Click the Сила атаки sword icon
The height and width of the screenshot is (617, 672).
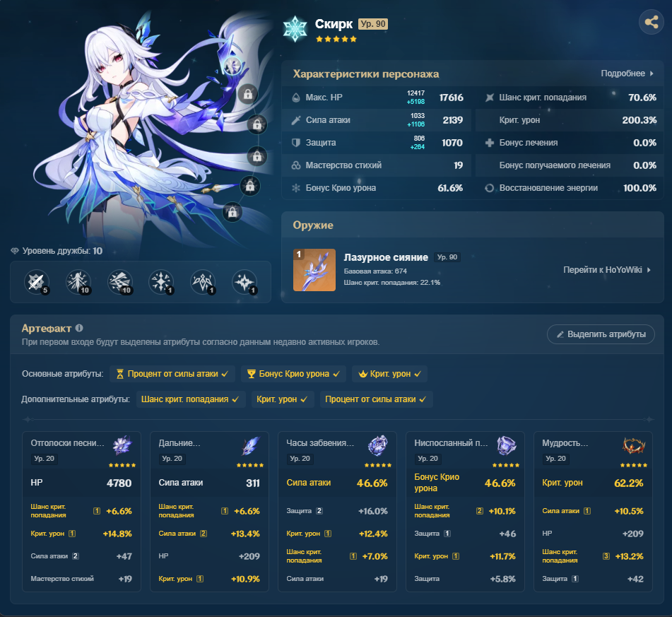[295, 120]
